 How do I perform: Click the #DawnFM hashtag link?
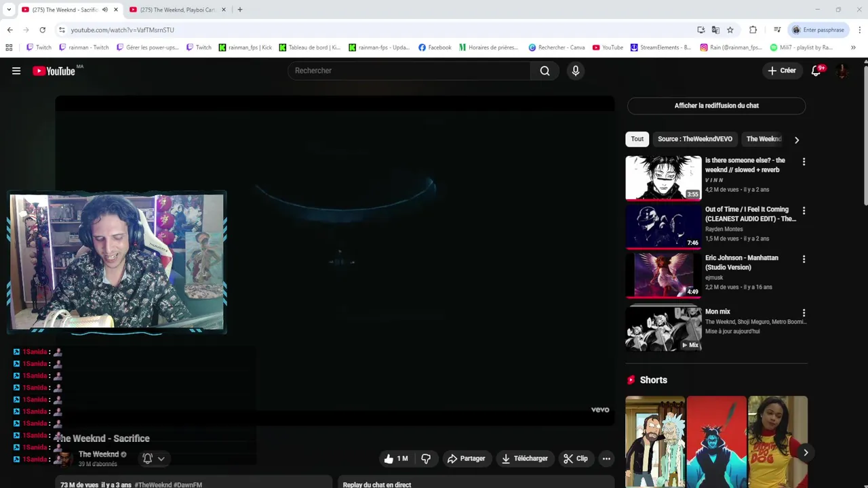pos(188,485)
